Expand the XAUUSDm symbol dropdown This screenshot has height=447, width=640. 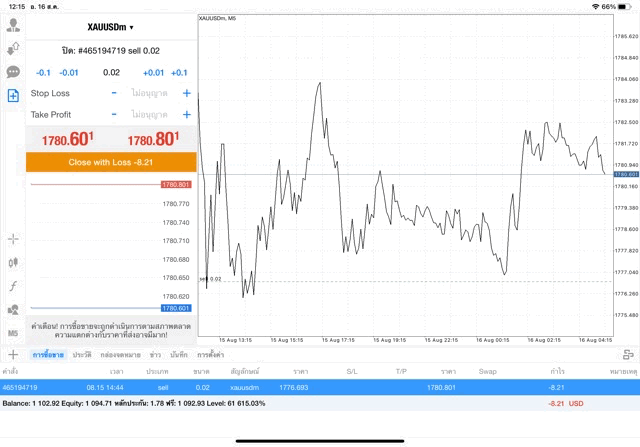pos(110,27)
